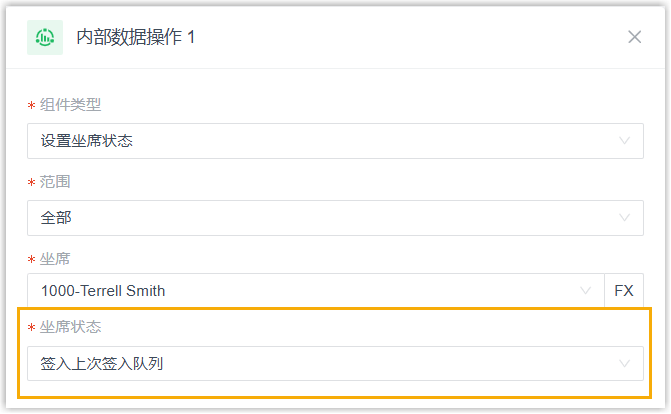This screenshot has width=671, height=414.
Task: Open the 设置坐席状态 component type selector
Action: click(x=320, y=141)
